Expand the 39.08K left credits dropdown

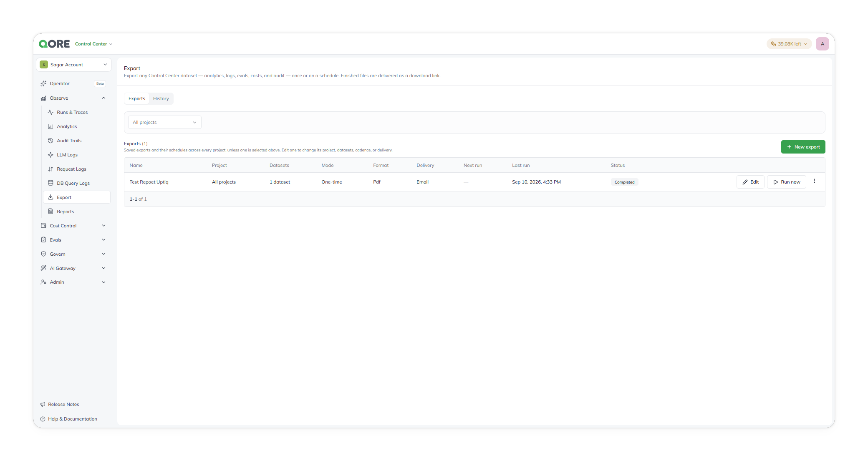click(789, 44)
